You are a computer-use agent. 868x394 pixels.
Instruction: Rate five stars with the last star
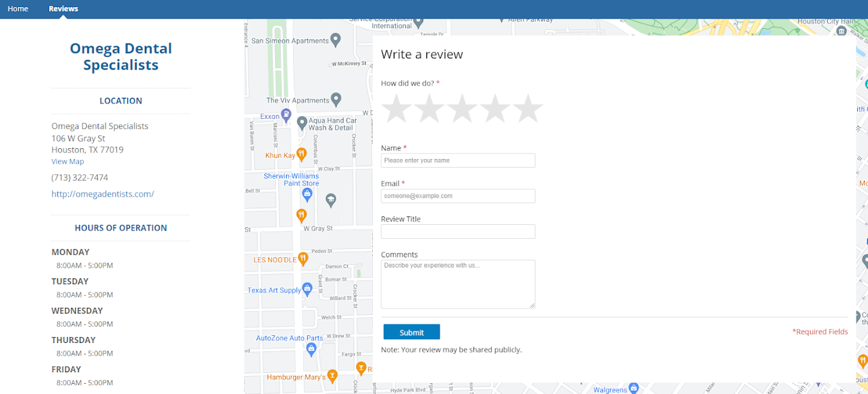pyautogui.click(x=528, y=109)
